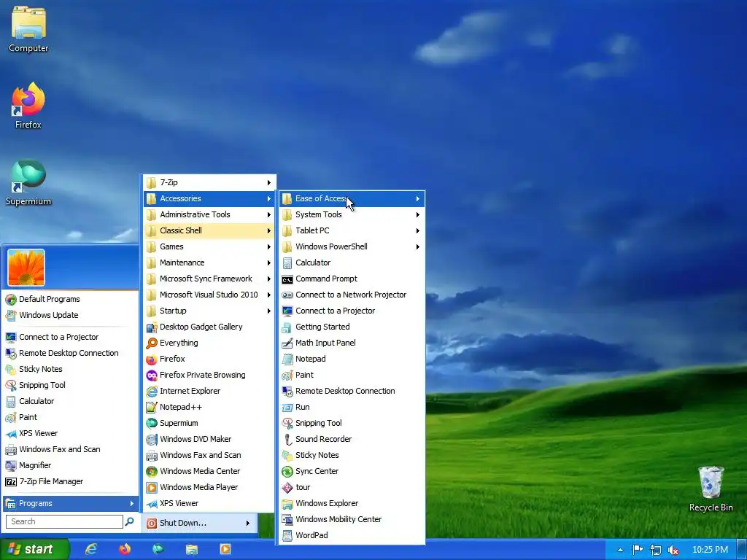Click the muted volume tray icon
747x560 pixels.
(673, 550)
